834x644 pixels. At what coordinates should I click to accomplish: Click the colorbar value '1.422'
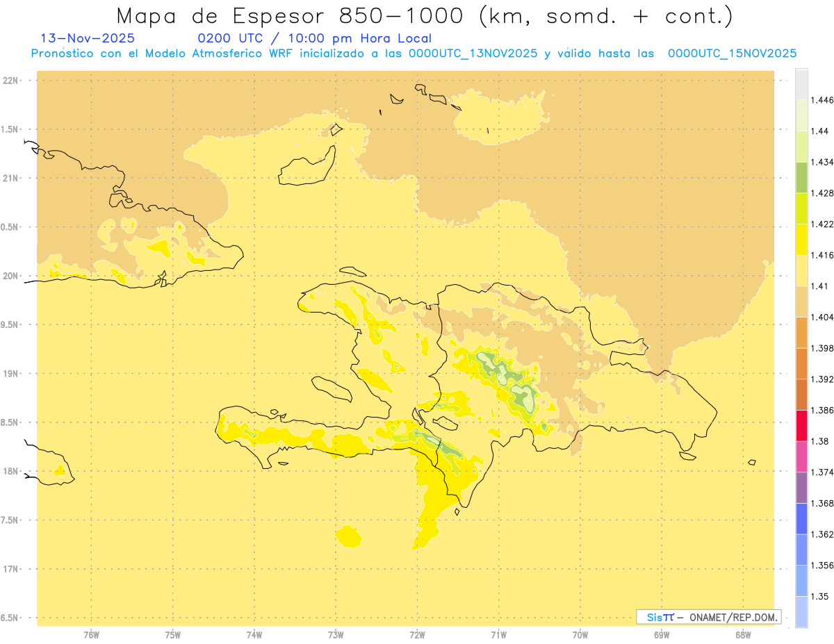click(822, 224)
